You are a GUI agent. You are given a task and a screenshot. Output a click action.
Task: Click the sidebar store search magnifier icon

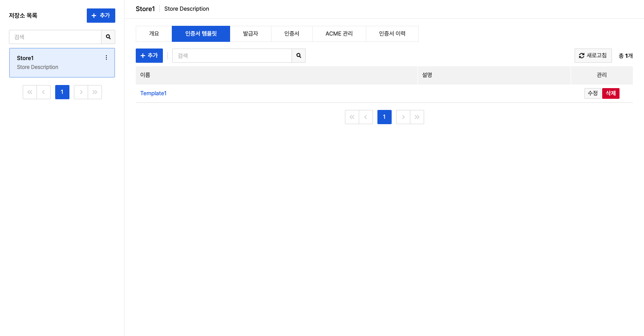click(x=108, y=37)
